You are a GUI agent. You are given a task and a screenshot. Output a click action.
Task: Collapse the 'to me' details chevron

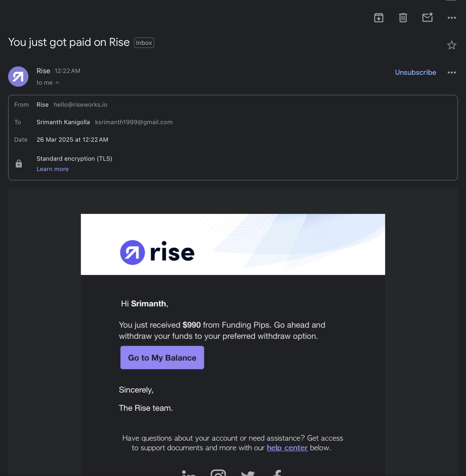point(57,83)
